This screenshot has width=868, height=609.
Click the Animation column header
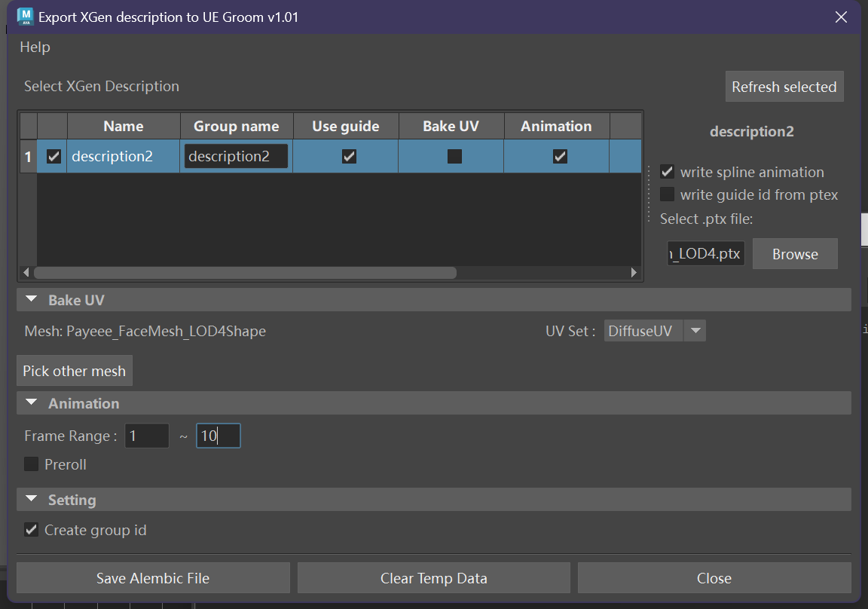click(556, 126)
